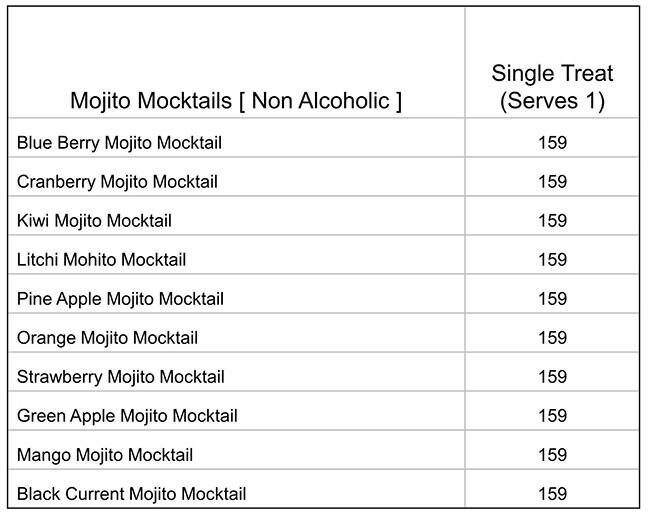Select Strawberry Mojito Mocktail item
Screen dimensions: 650x519
[121, 377]
